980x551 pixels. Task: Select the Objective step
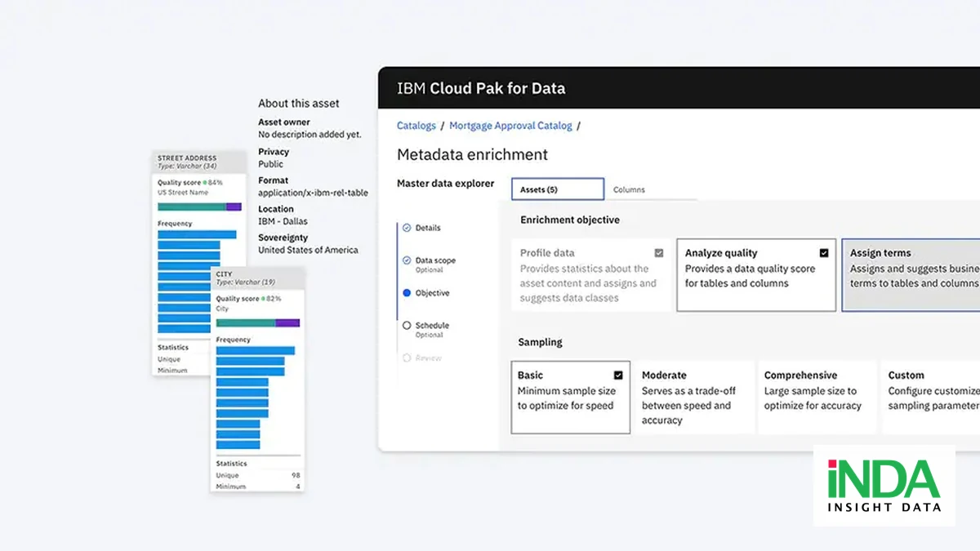(x=432, y=293)
